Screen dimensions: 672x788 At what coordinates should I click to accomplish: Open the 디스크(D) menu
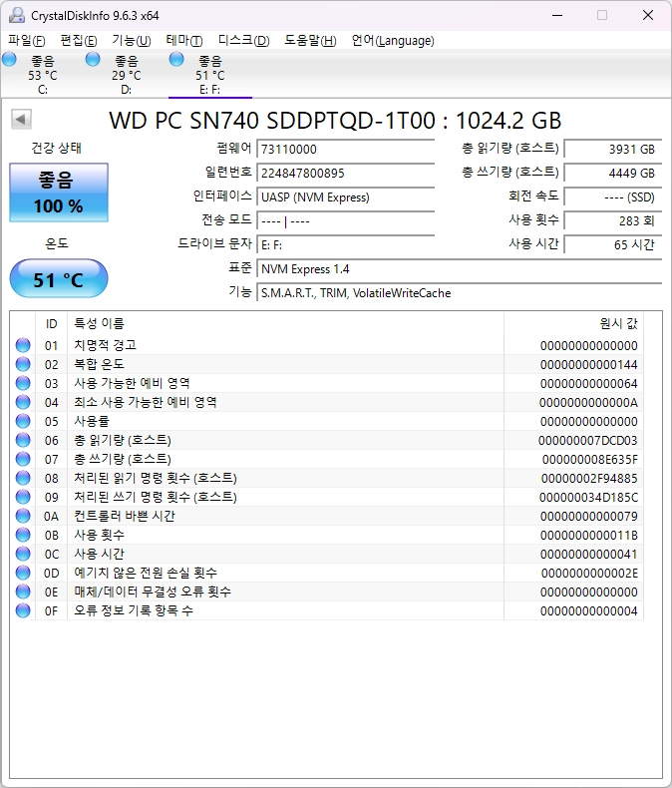tap(243, 40)
